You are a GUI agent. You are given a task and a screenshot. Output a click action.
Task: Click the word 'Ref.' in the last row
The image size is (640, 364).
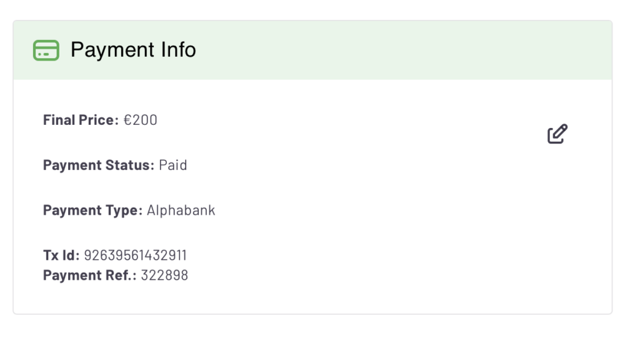click(117, 275)
